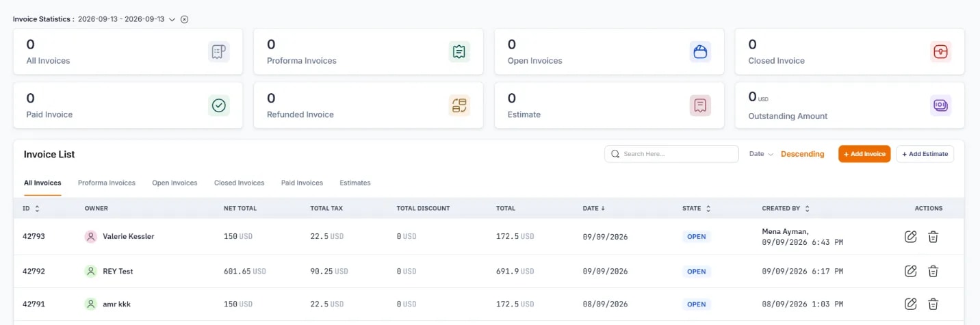The height and width of the screenshot is (325, 980).
Task: Click invoice ID 42793
Action: [x=34, y=237]
